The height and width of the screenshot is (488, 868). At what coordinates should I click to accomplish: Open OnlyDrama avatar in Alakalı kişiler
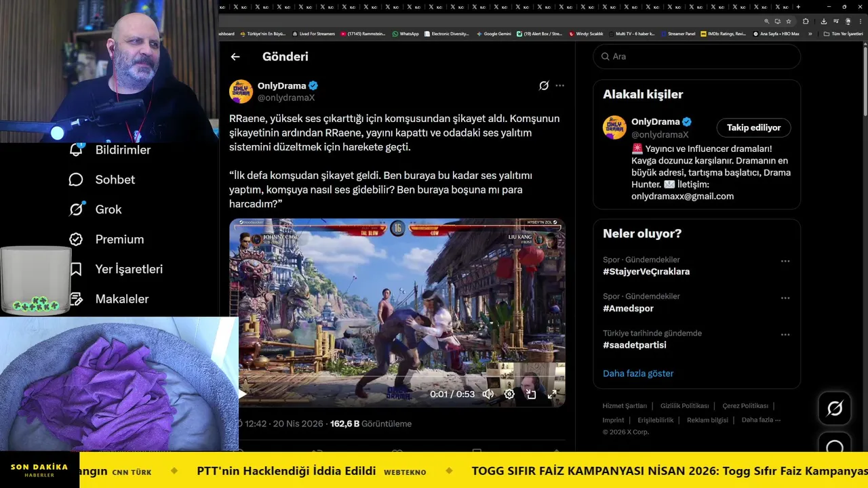click(x=614, y=127)
